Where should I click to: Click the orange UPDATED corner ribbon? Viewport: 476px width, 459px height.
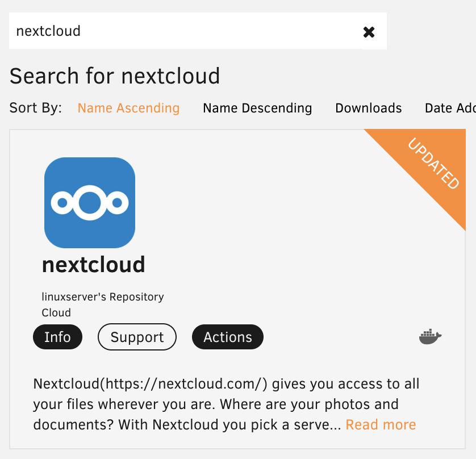tap(433, 164)
